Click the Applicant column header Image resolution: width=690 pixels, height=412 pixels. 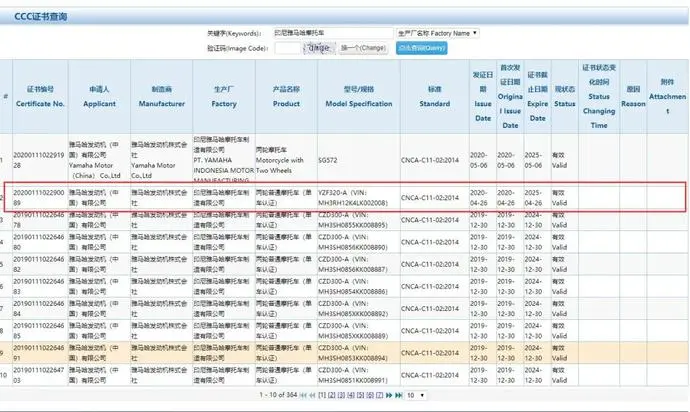tap(99, 96)
